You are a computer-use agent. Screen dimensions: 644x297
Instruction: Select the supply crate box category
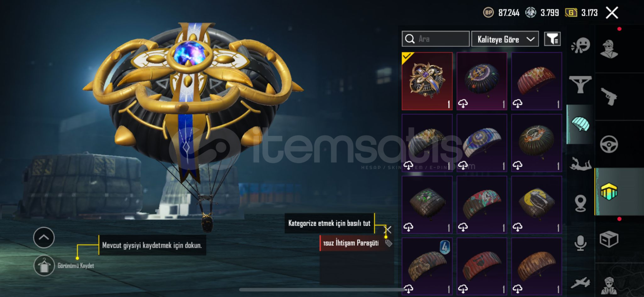(x=609, y=239)
